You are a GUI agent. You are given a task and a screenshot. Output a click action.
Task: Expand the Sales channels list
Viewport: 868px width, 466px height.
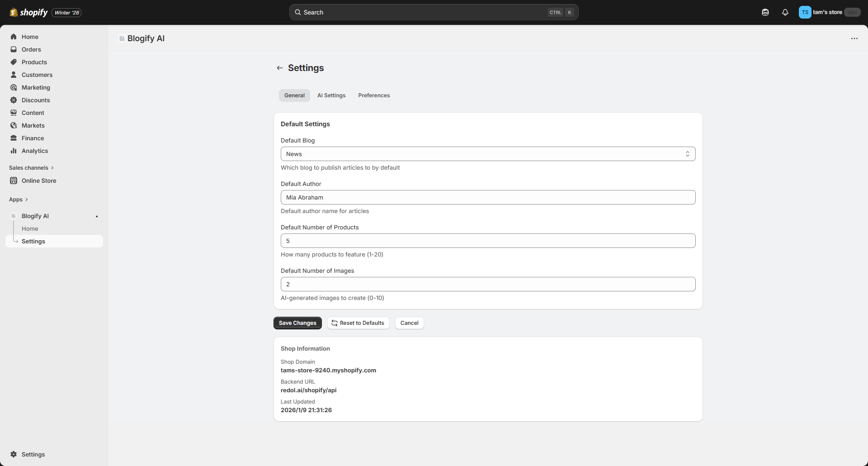coord(32,167)
